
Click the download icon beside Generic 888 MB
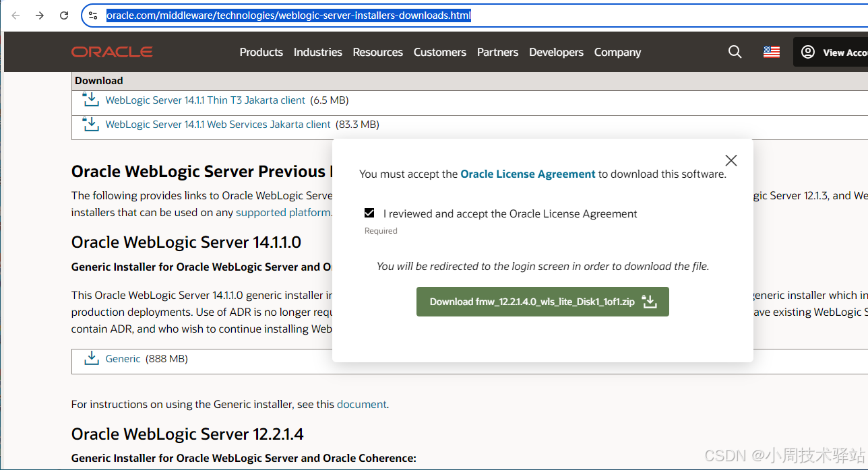click(91, 358)
